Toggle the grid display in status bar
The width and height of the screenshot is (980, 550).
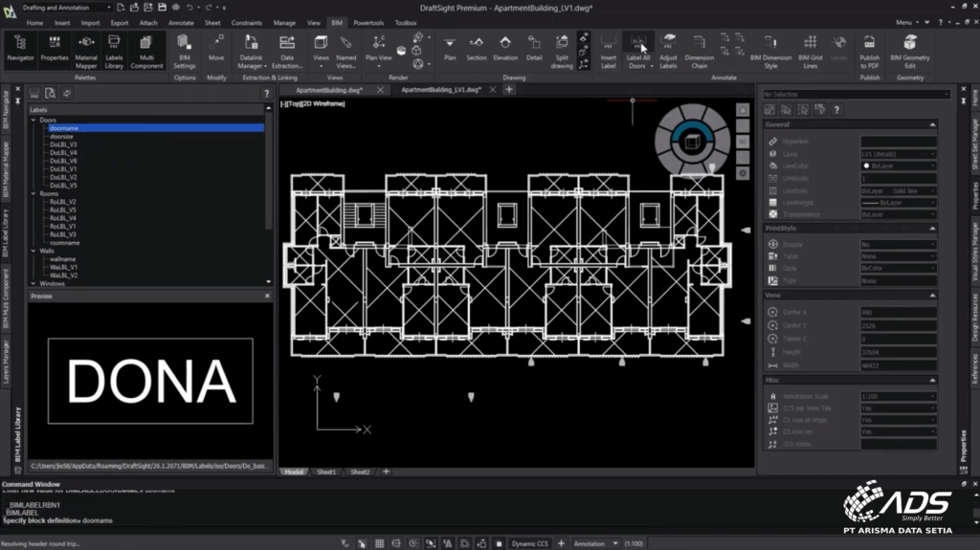(379, 543)
